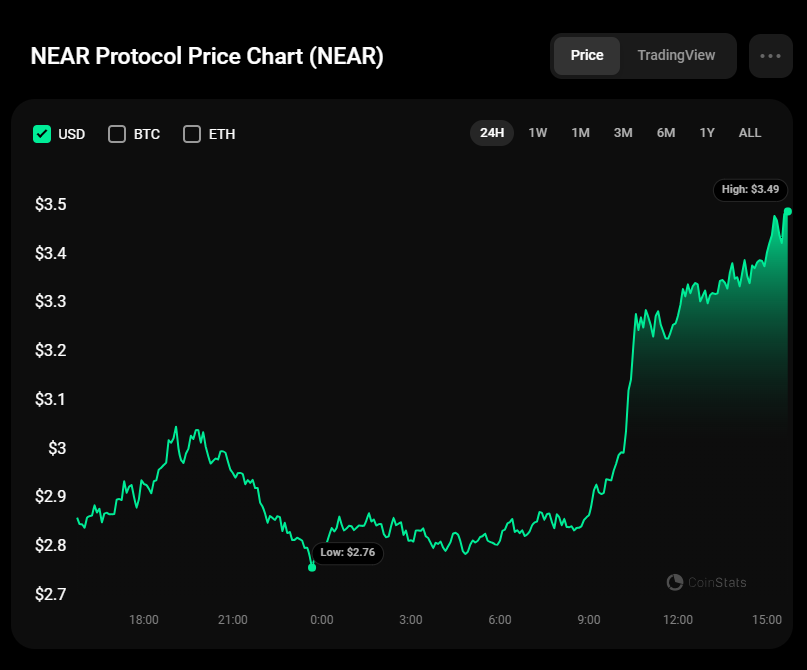The height and width of the screenshot is (670, 807).
Task: Select the 1Y time range
Action: coord(707,133)
